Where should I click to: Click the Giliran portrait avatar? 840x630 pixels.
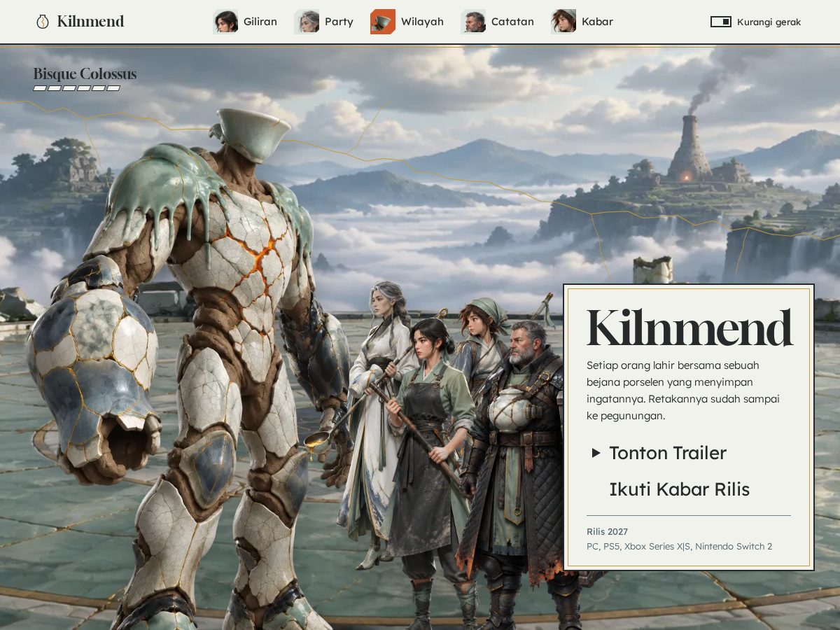[225, 22]
